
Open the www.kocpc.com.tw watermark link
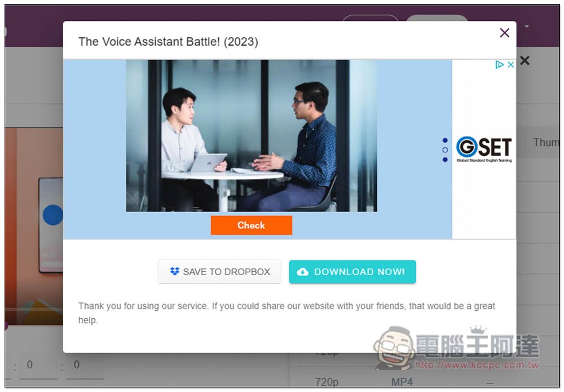(477, 365)
